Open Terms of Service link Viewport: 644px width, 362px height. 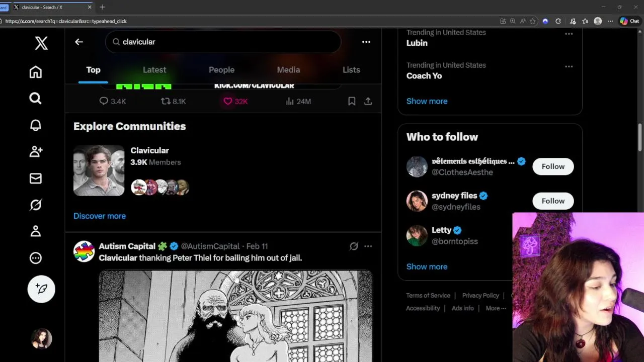pos(428,295)
